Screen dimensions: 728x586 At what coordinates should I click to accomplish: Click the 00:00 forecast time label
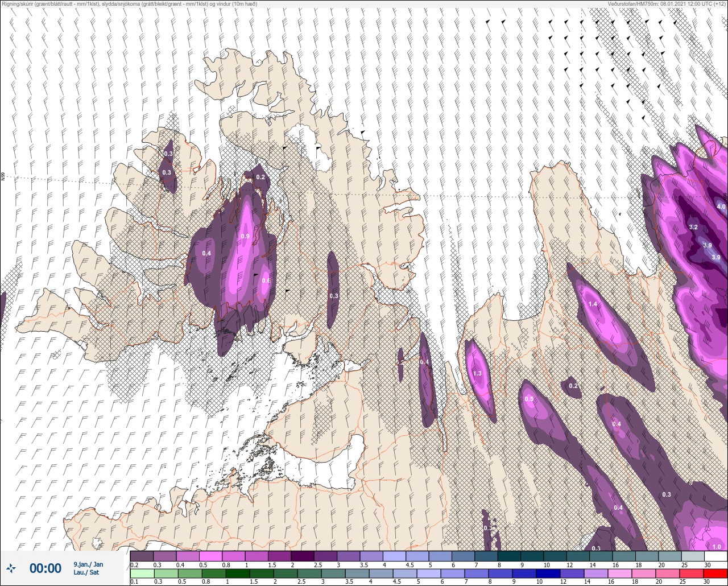coord(45,568)
